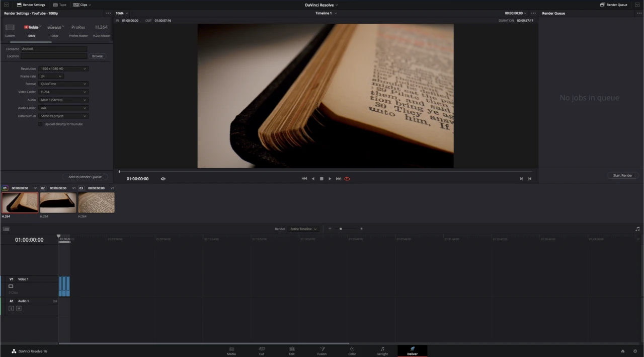Screen dimensions: 644x357
Task: Open the Fusion page
Action: coord(322,351)
